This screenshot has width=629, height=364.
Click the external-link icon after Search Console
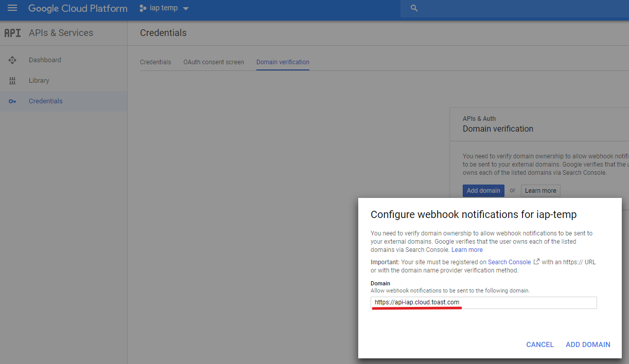536,262
